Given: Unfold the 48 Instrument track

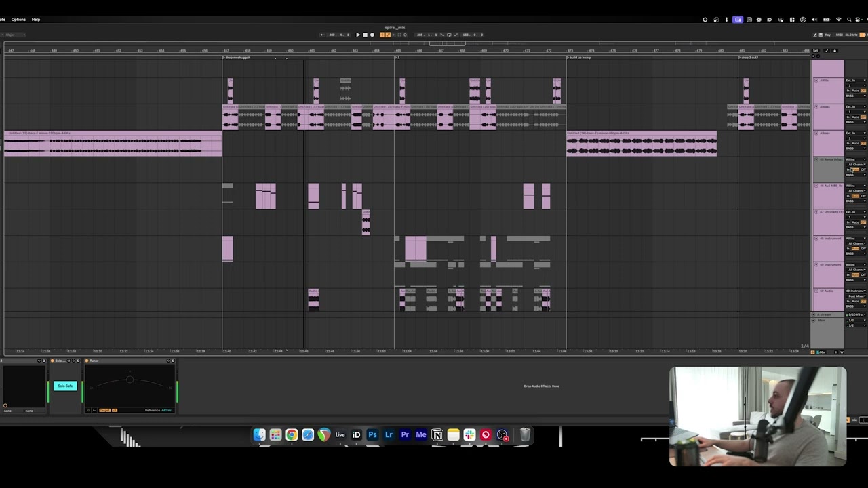Looking at the screenshot, I should pyautogui.click(x=816, y=239).
